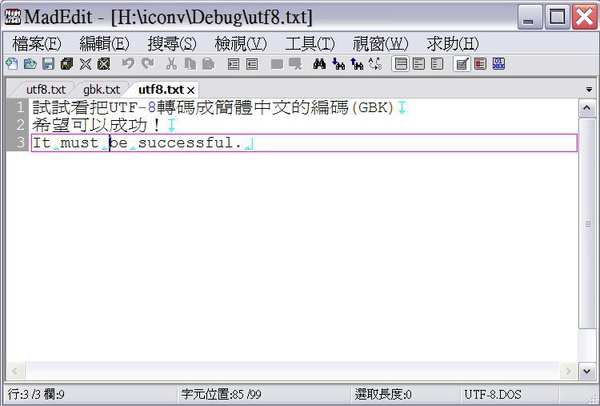Click the 字元位置:85 /99 status field
Image resolution: width=600 pixels, height=406 pixels.
click(x=221, y=394)
